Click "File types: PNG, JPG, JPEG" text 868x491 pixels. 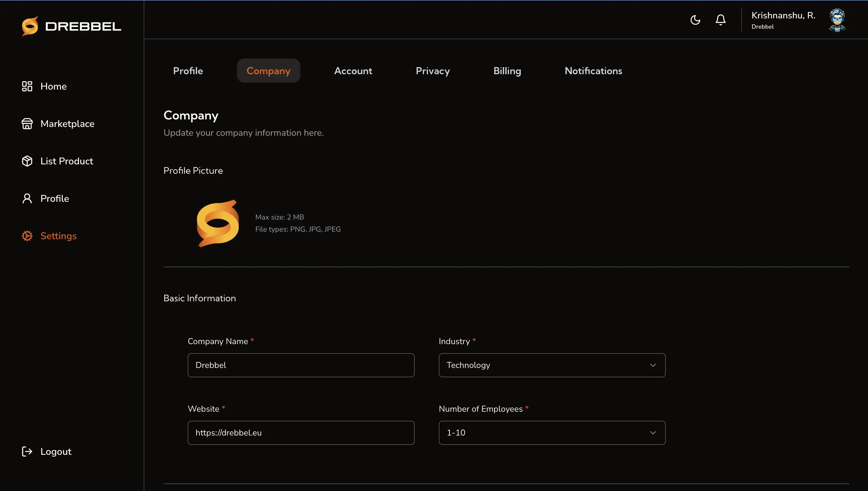[x=298, y=229]
